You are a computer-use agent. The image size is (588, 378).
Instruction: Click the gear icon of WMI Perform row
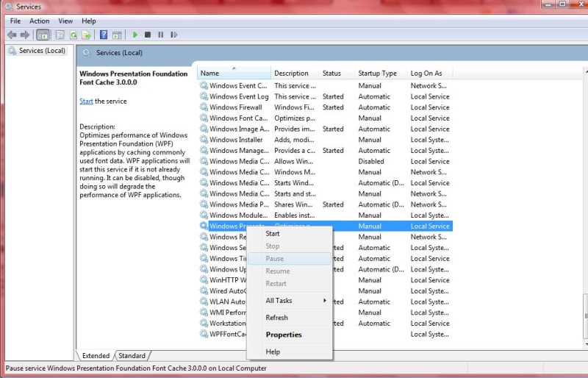(204, 312)
